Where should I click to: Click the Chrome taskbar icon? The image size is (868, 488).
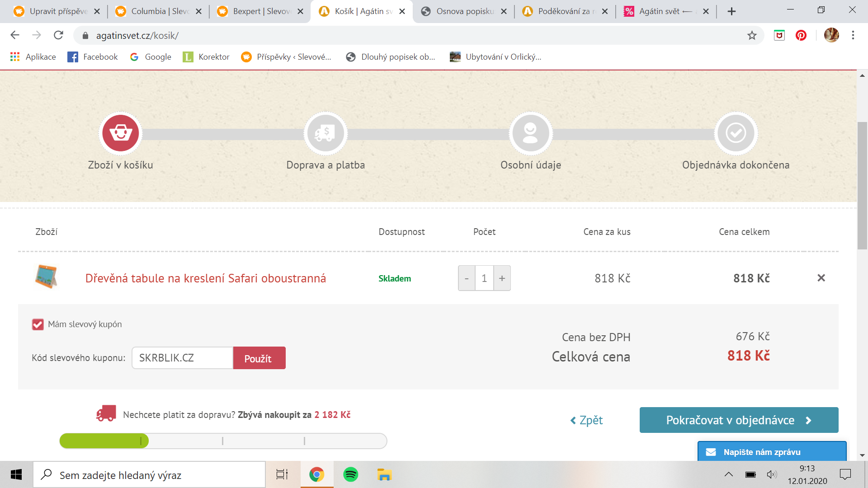click(x=316, y=474)
